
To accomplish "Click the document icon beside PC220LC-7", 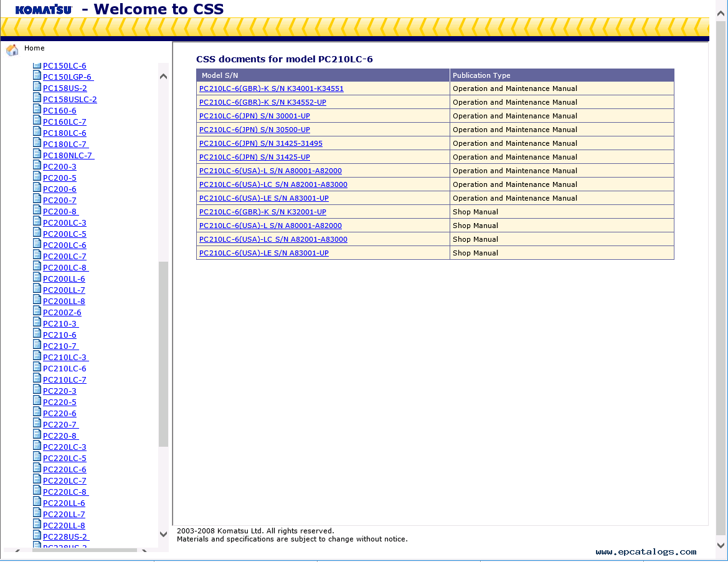I will click(x=37, y=479).
